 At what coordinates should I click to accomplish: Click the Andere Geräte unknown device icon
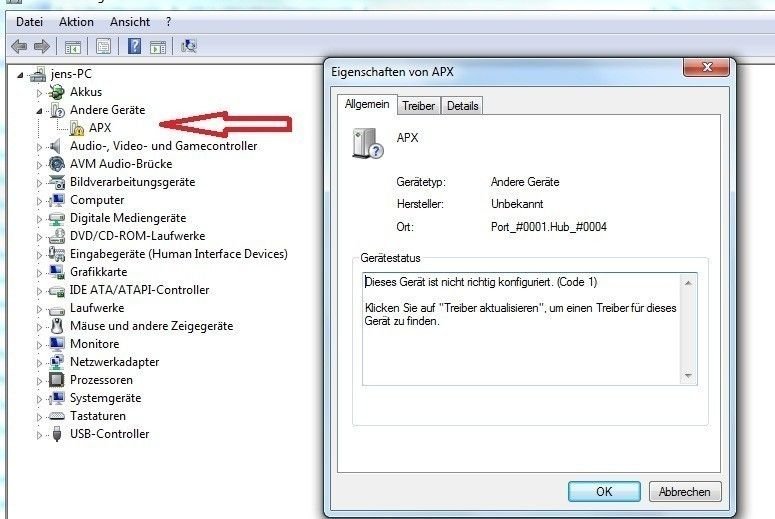(x=57, y=110)
